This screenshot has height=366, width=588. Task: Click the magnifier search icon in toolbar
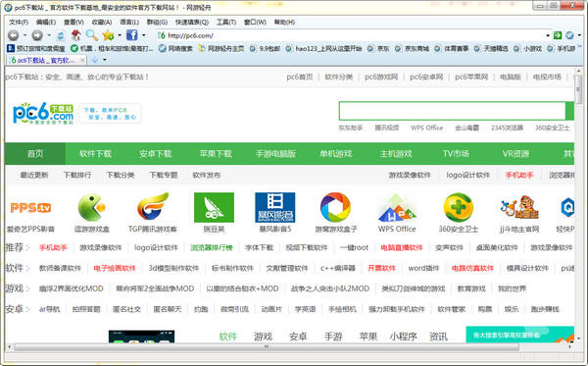tap(91, 35)
